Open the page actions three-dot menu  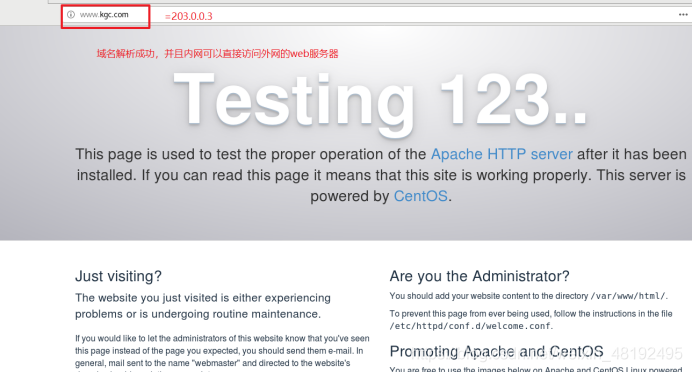(683, 15)
